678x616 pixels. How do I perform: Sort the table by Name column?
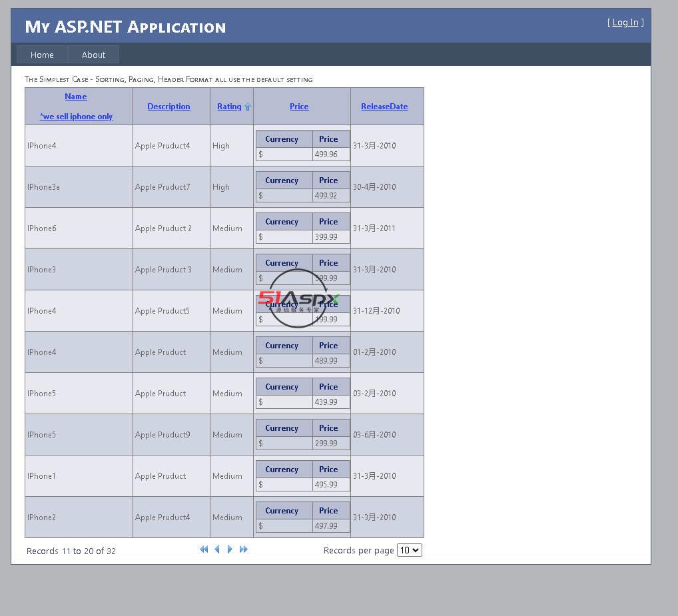76,97
